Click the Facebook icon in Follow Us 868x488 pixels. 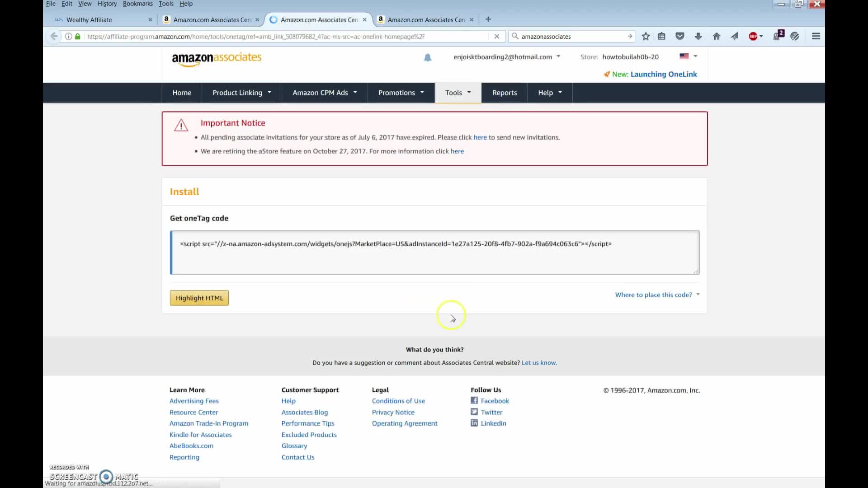tap(474, 400)
